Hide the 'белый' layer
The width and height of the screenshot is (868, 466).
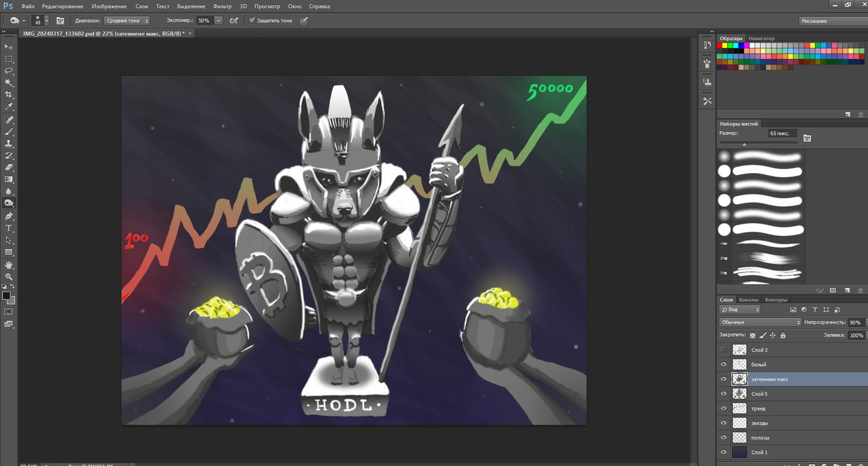tap(724, 365)
